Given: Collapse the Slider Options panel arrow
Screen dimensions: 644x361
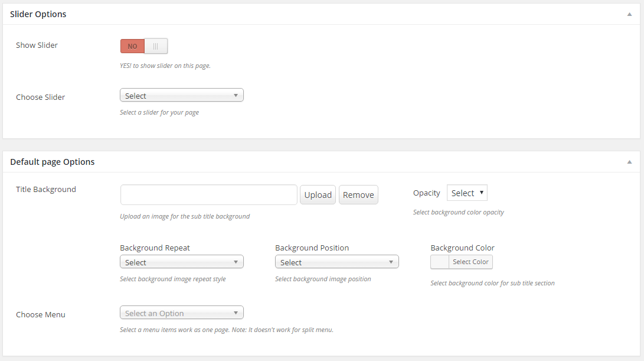Looking at the screenshot, I should tap(629, 14).
